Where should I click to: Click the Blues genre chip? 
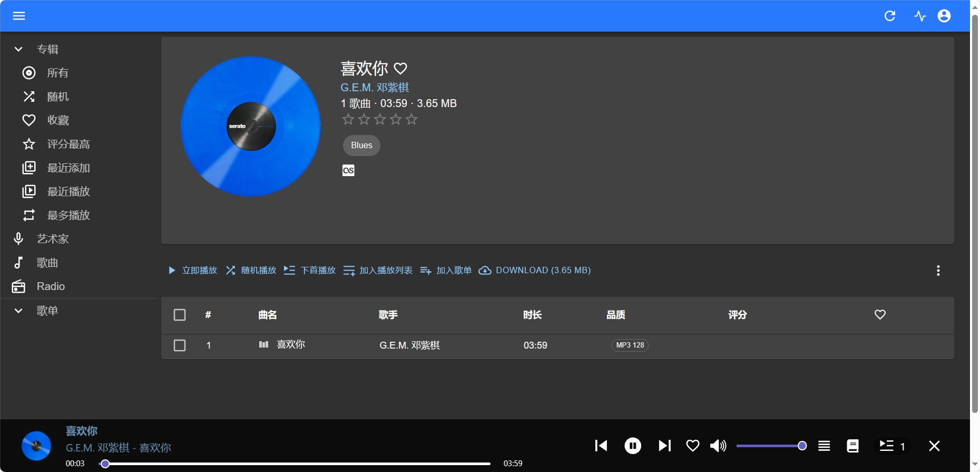click(361, 146)
